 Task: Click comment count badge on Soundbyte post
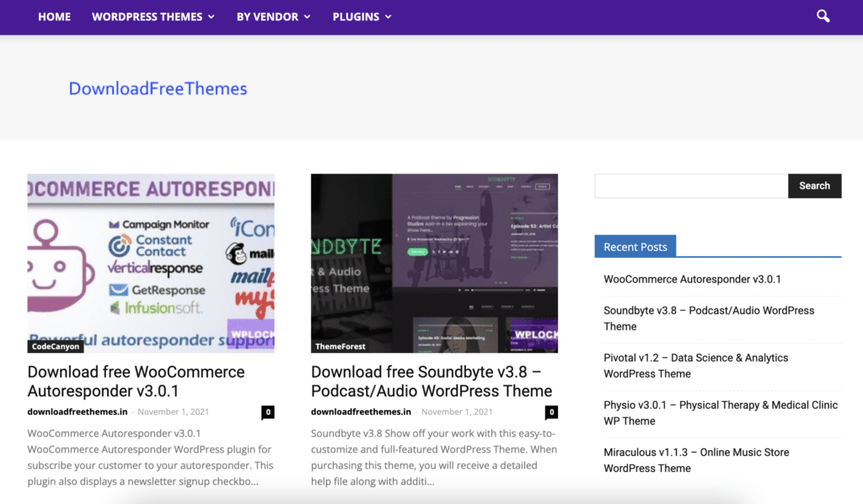point(551,412)
